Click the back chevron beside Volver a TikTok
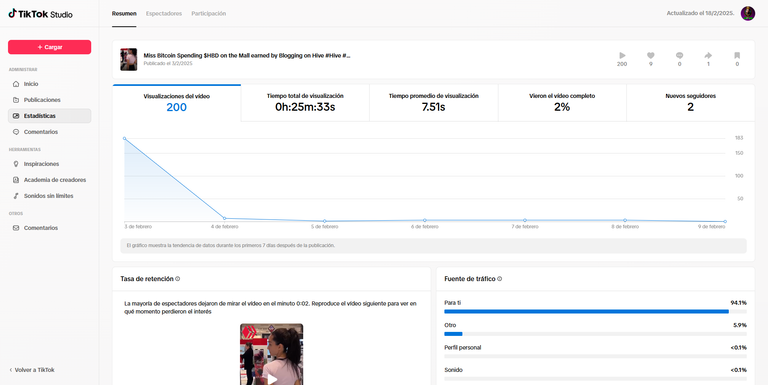The width and height of the screenshot is (768, 385). 11,370
